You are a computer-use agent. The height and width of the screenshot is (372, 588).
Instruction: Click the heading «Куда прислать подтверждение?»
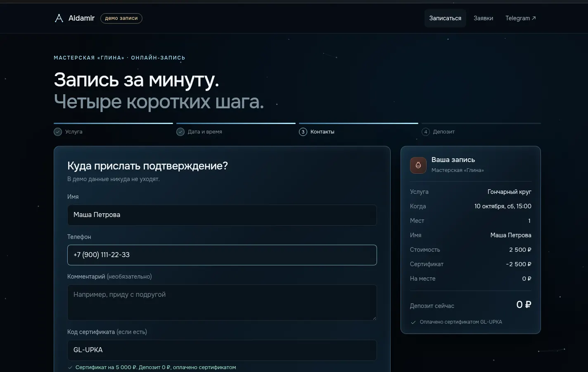pyautogui.click(x=147, y=166)
